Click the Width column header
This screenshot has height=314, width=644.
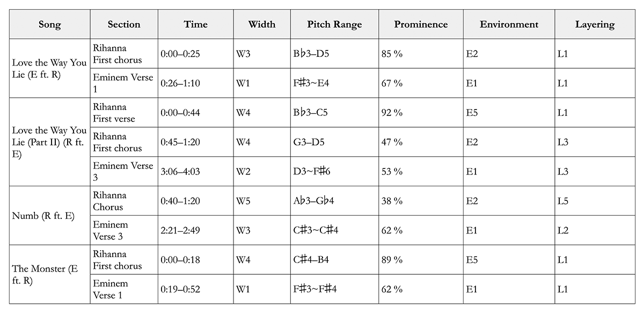click(x=261, y=24)
